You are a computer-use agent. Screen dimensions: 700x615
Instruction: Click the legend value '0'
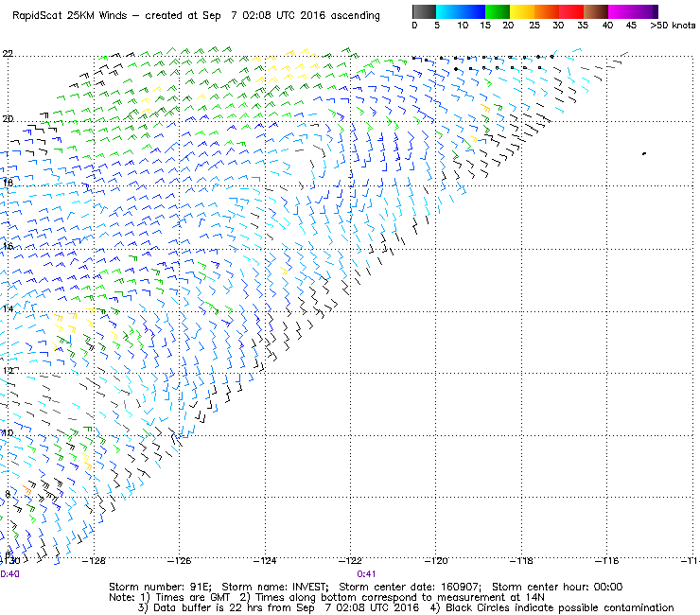point(414,26)
